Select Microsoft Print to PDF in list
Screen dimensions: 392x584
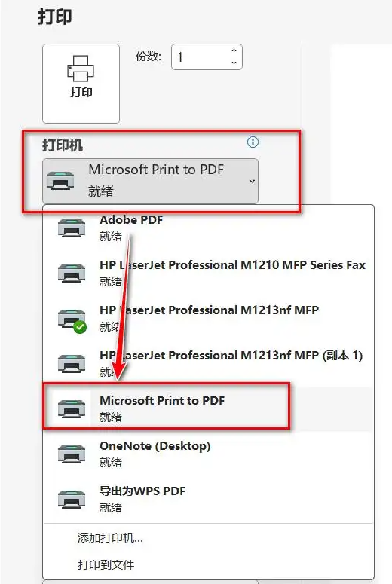click(208, 408)
